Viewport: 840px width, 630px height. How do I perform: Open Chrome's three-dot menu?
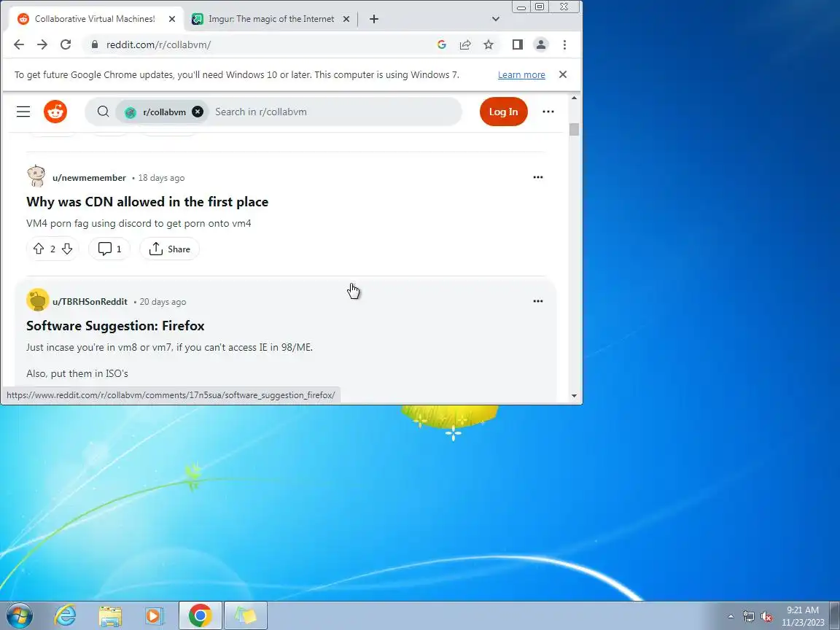pos(564,44)
